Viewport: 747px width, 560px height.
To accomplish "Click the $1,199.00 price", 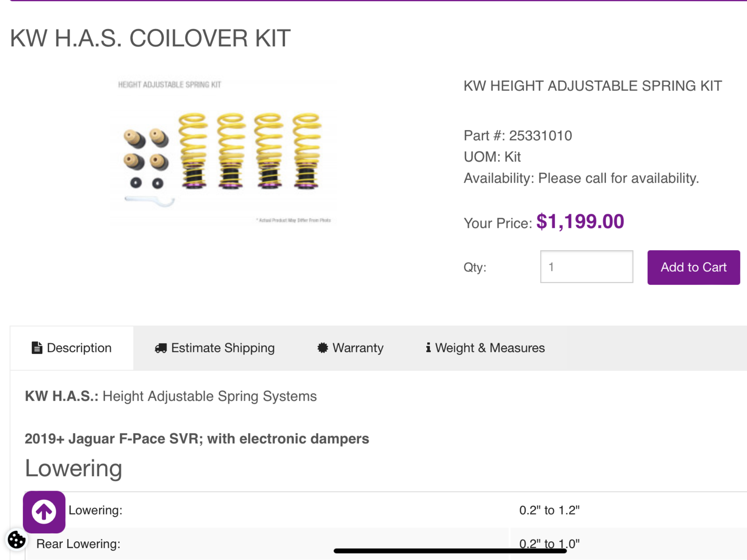I will pos(580,222).
